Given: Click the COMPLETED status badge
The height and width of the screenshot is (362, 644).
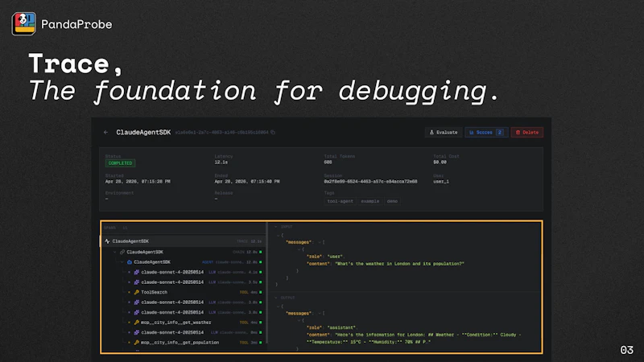Looking at the screenshot, I should tap(120, 163).
